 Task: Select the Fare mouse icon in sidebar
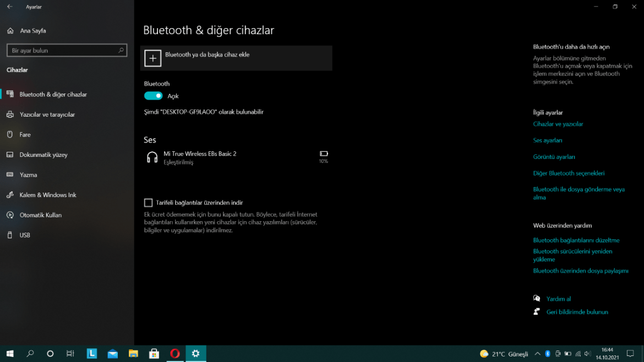[10, 134]
